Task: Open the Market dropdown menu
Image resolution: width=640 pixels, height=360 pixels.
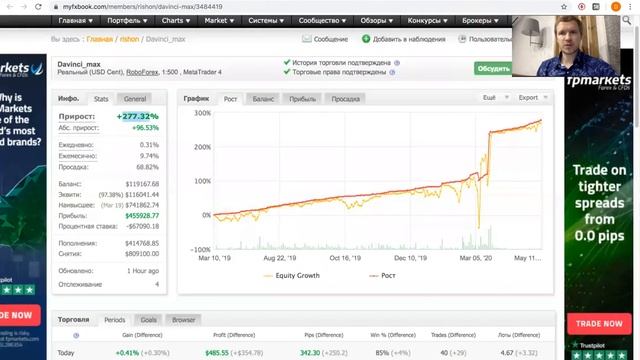Action: [x=219, y=20]
